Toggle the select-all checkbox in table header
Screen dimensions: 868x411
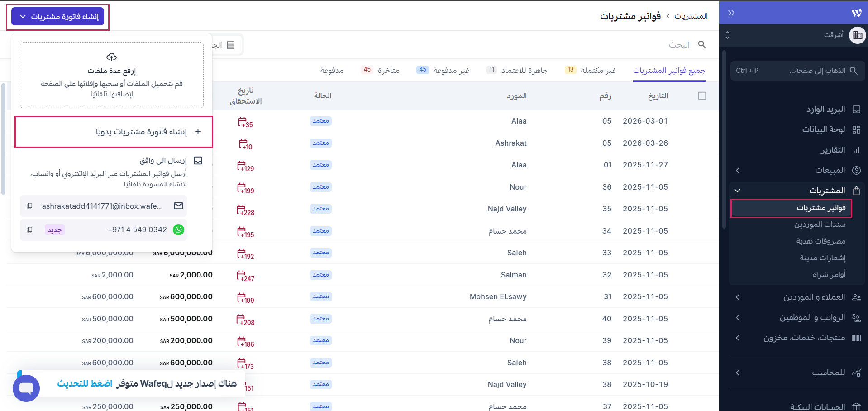click(702, 96)
